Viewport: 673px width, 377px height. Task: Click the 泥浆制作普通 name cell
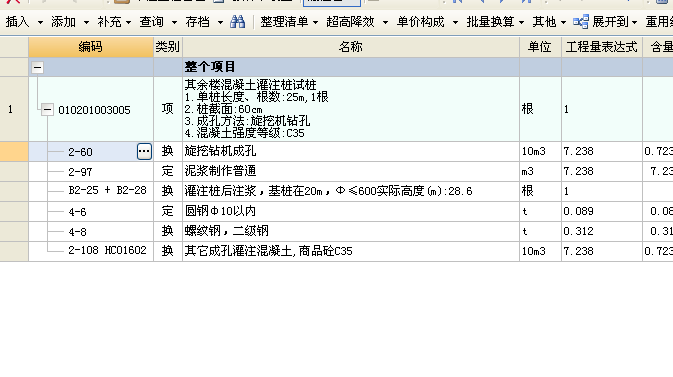pos(351,171)
